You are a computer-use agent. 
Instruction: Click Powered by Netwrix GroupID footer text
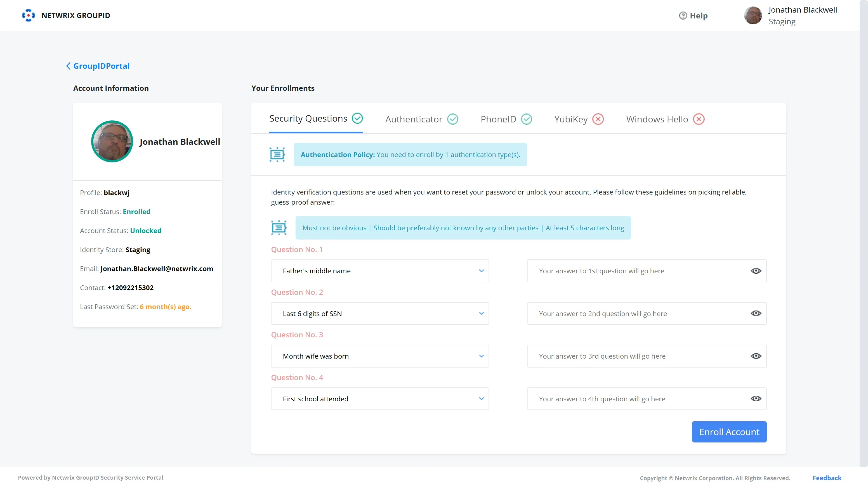[x=90, y=478]
